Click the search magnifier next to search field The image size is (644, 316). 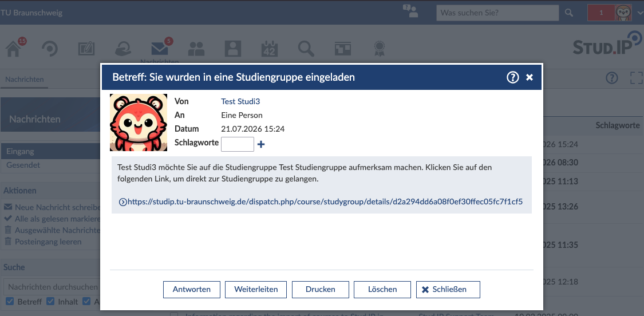pos(569,13)
